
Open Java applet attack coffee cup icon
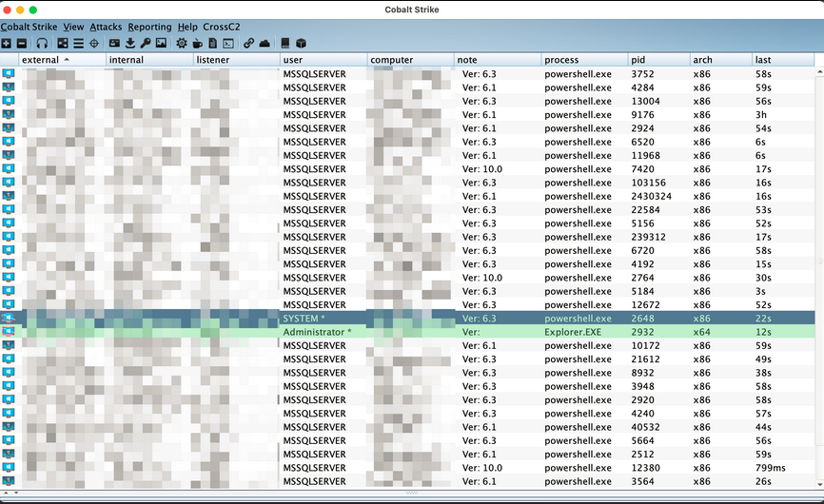point(197,43)
